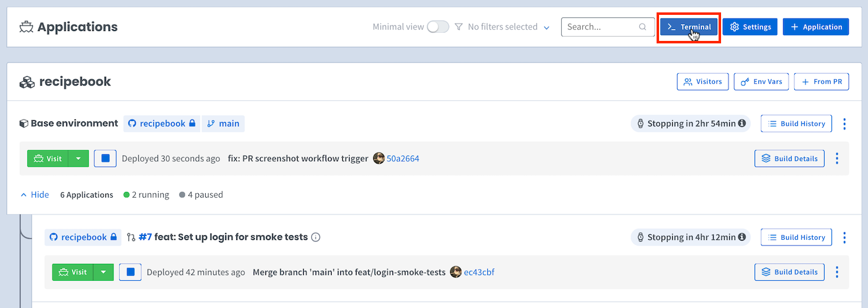Open the Terminal button
The width and height of the screenshot is (868, 308).
tap(689, 27)
